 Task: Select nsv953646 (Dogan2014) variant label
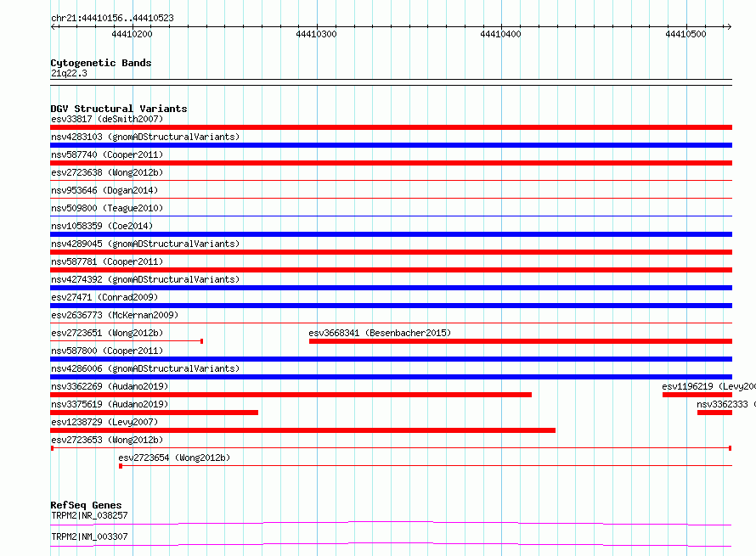104,190
